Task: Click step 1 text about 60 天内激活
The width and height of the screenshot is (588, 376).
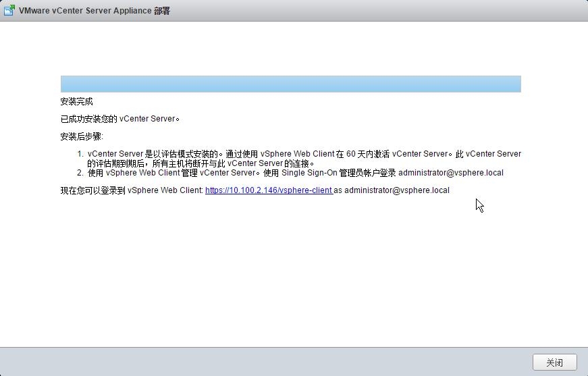Action: pyautogui.click(x=304, y=159)
